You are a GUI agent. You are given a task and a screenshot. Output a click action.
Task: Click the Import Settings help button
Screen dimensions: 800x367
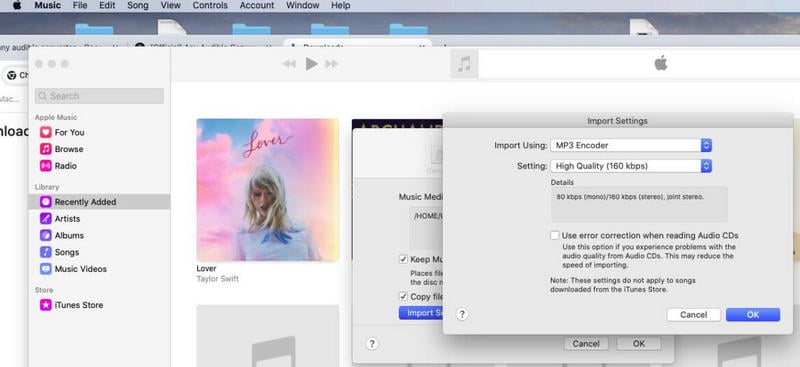[x=462, y=314]
